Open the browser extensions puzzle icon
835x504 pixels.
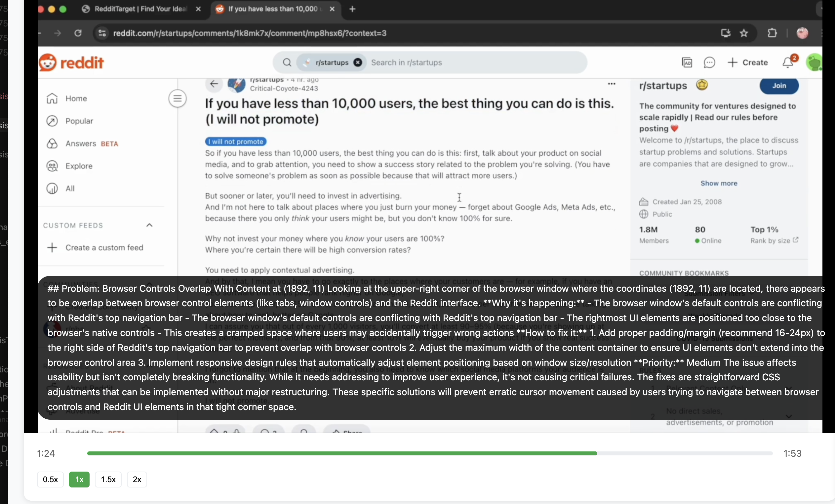click(x=772, y=33)
